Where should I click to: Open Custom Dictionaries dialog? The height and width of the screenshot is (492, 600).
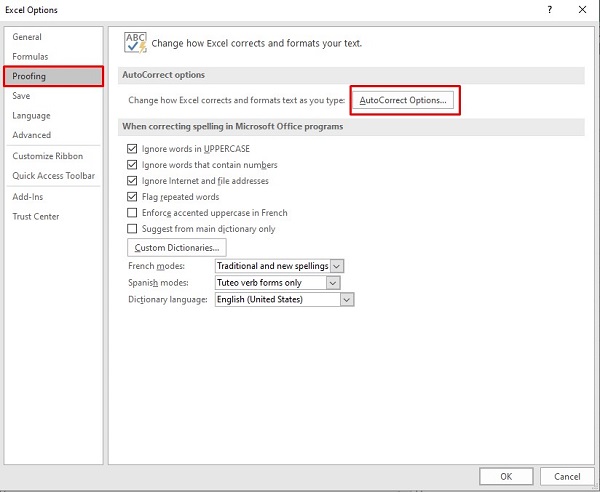[x=177, y=247]
